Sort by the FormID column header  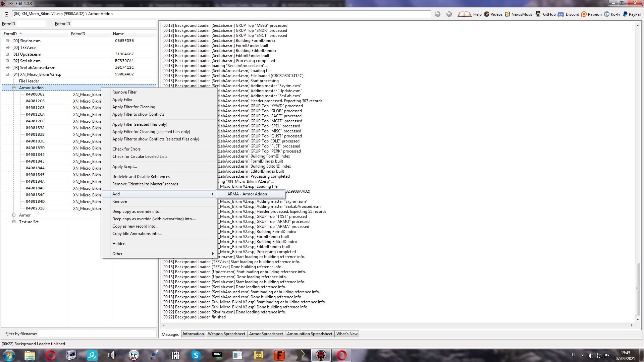coord(35,34)
